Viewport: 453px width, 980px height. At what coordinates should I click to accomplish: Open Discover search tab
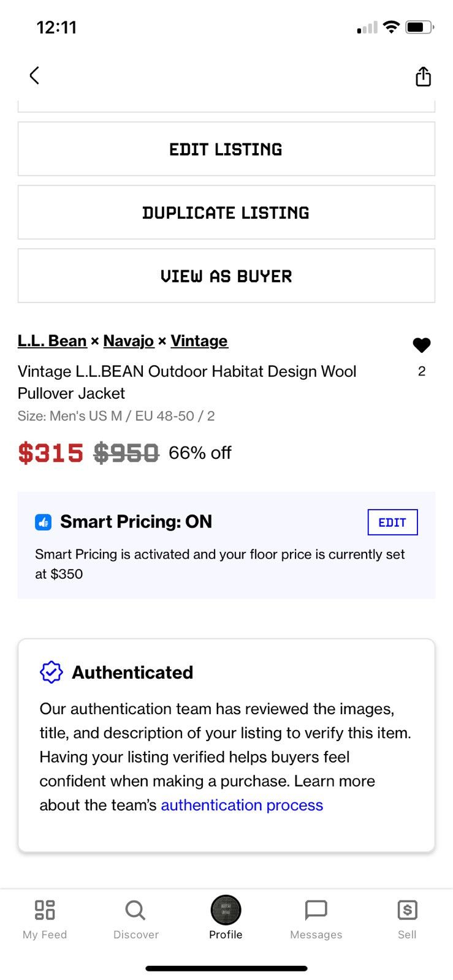(x=135, y=919)
